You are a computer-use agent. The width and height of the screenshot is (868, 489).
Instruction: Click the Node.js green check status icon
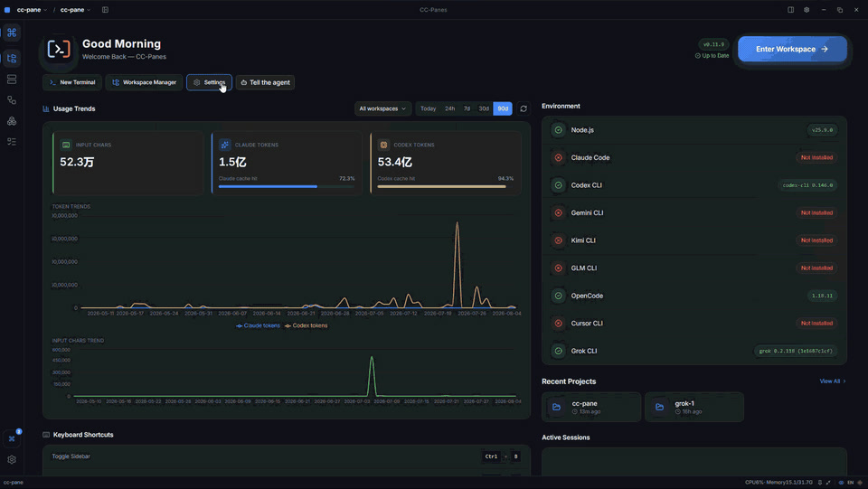(x=558, y=130)
